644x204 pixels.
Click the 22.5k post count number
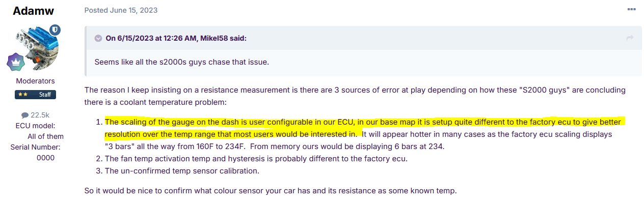point(39,115)
